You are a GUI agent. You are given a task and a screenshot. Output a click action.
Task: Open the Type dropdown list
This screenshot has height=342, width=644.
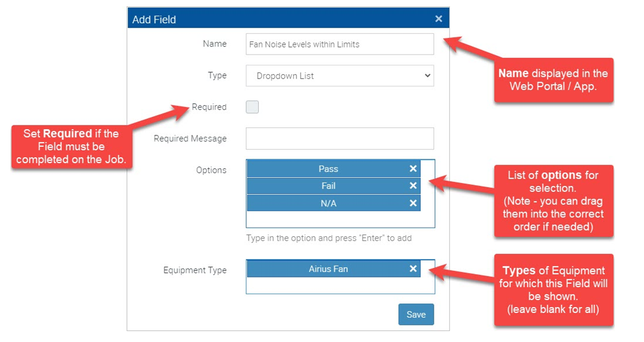(x=340, y=76)
